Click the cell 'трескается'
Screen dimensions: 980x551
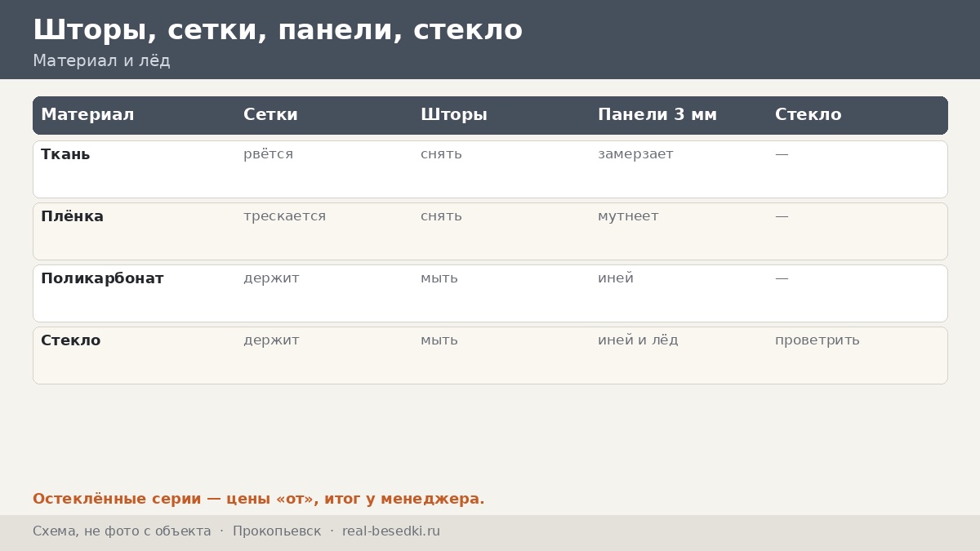[284, 216]
